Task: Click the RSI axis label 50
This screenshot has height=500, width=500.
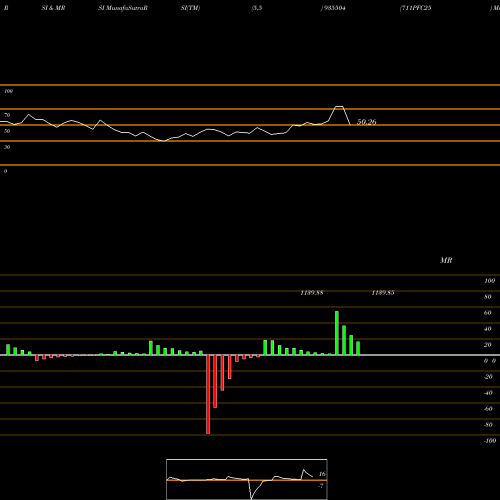Action: 7,131
